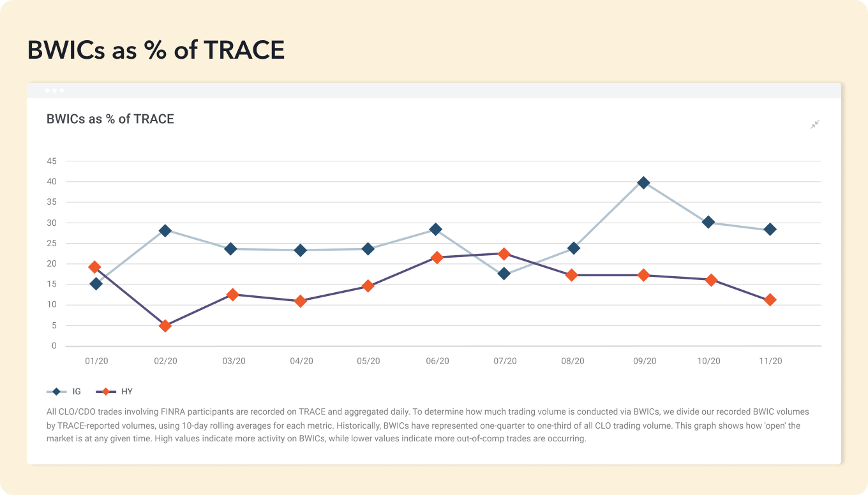Select the HY marker at 06/20
868x495 pixels.
(x=437, y=258)
